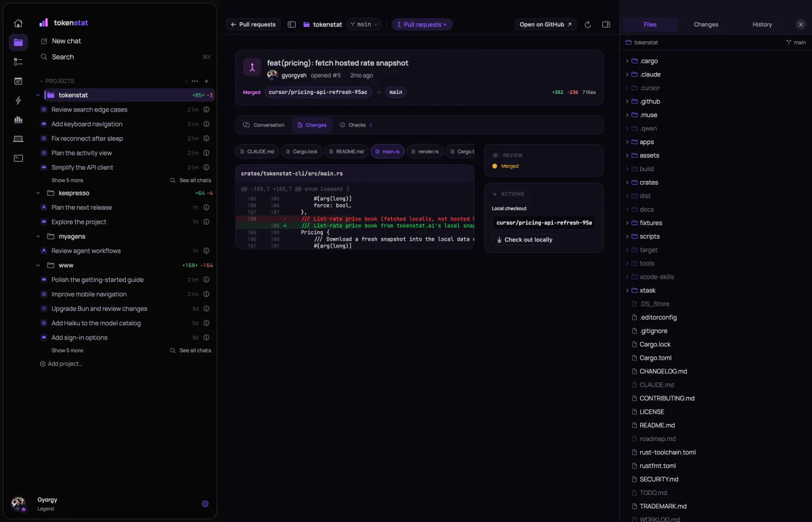Click info icon on Add sign-in options

click(x=206, y=337)
